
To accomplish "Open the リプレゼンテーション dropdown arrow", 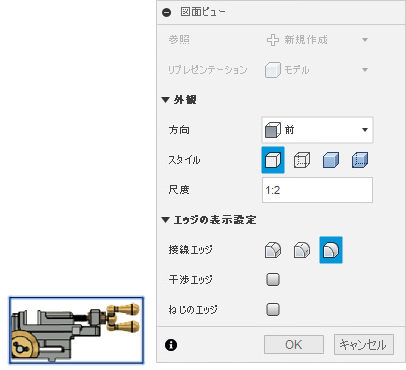I will [x=365, y=70].
